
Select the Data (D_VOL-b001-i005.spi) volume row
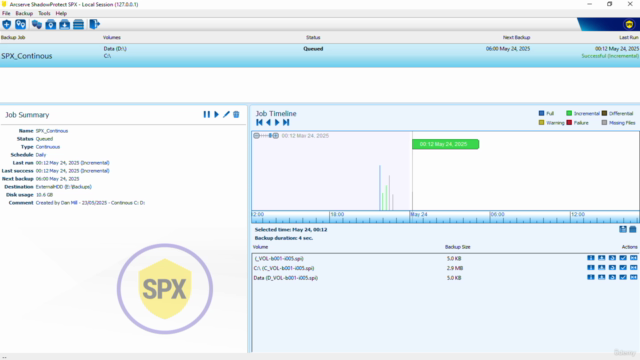point(445,278)
